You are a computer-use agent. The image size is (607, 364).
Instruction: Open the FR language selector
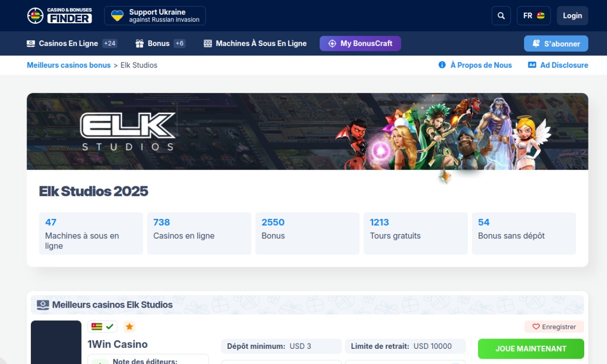point(533,16)
